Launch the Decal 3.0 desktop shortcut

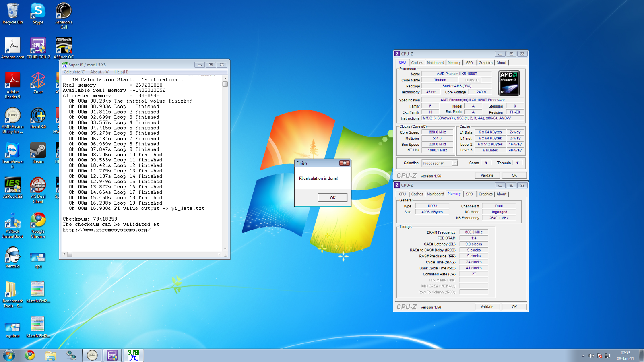pyautogui.click(x=38, y=118)
